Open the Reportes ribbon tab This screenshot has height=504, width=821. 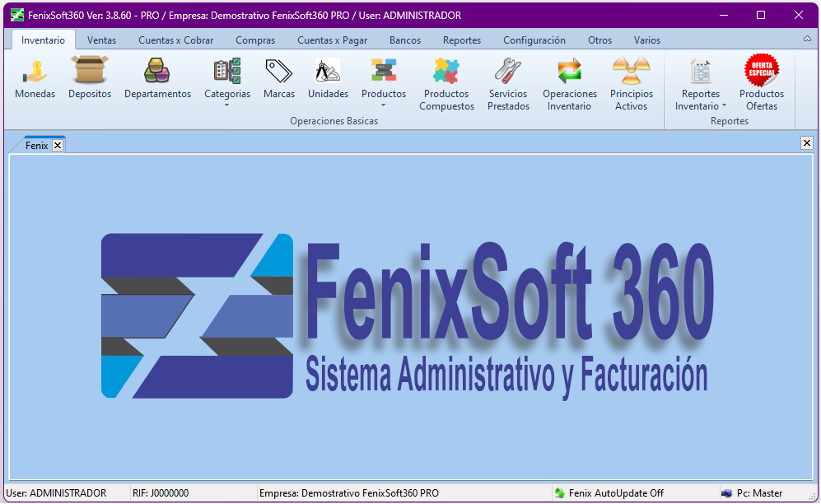click(x=462, y=40)
